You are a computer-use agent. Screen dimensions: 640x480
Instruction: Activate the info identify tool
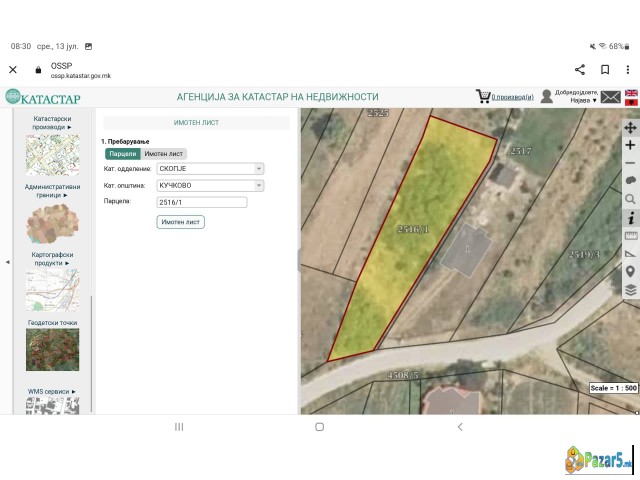tap(630, 217)
